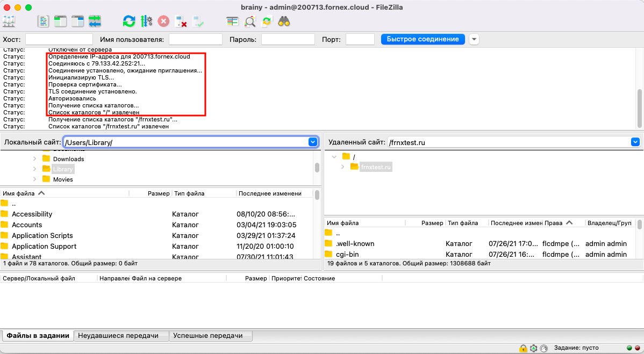This screenshot has width=644, height=354.
Task: Open the remote site path dropdown
Action: pyautogui.click(x=635, y=142)
